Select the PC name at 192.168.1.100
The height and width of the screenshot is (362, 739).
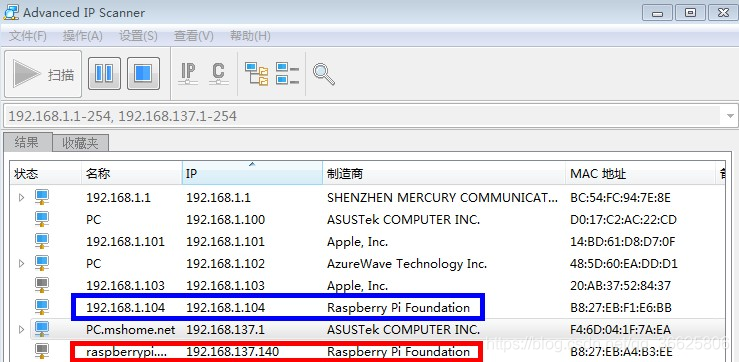pos(93,220)
